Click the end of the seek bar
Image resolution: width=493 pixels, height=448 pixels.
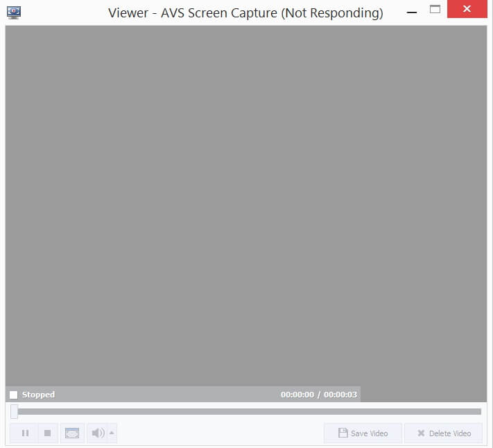click(478, 411)
